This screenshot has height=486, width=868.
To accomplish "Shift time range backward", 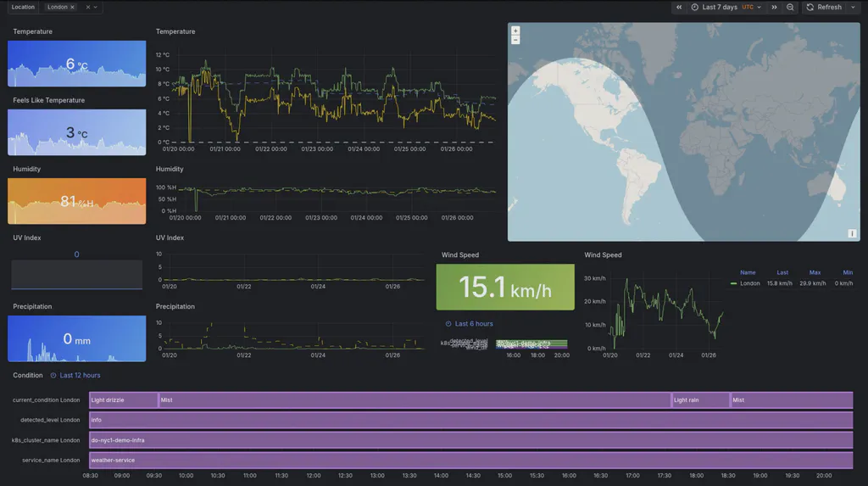I will (x=679, y=7).
